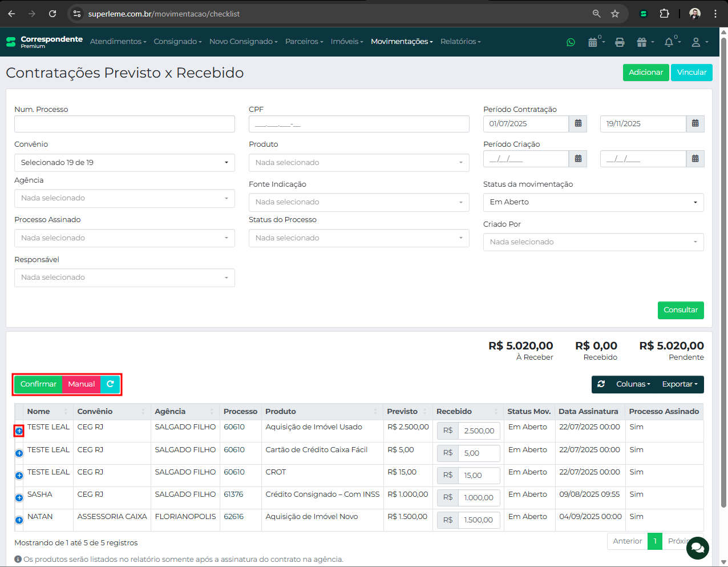Open the WhatsApp icon in header
Image resolution: width=728 pixels, height=567 pixels.
click(571, 42)
